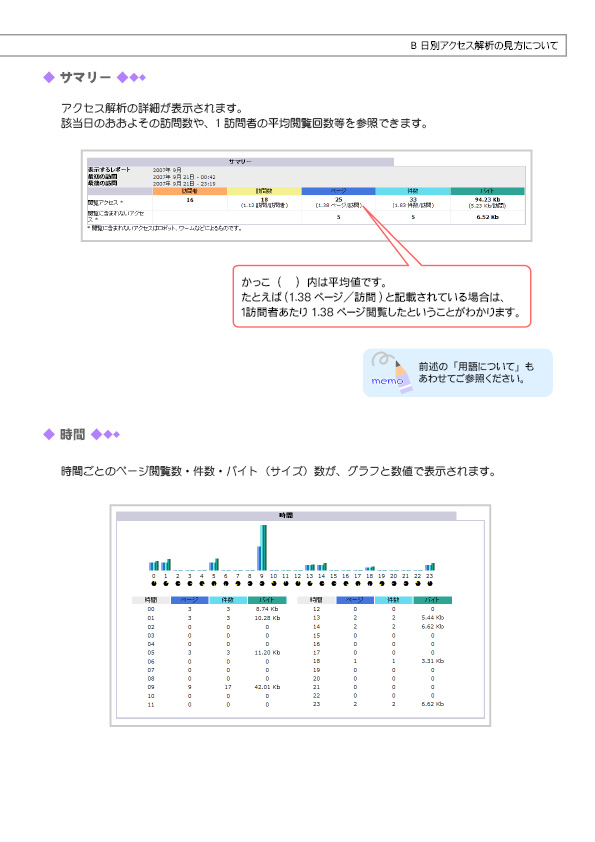Click the 42.01 Kb value for hour 09

click(x=267, y=687)
